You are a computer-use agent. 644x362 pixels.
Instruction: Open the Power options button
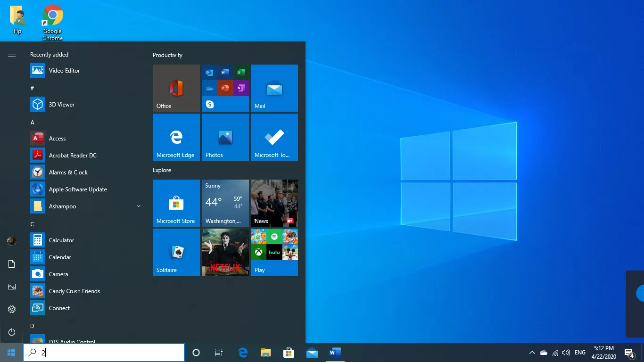click(x=12, y=332)
